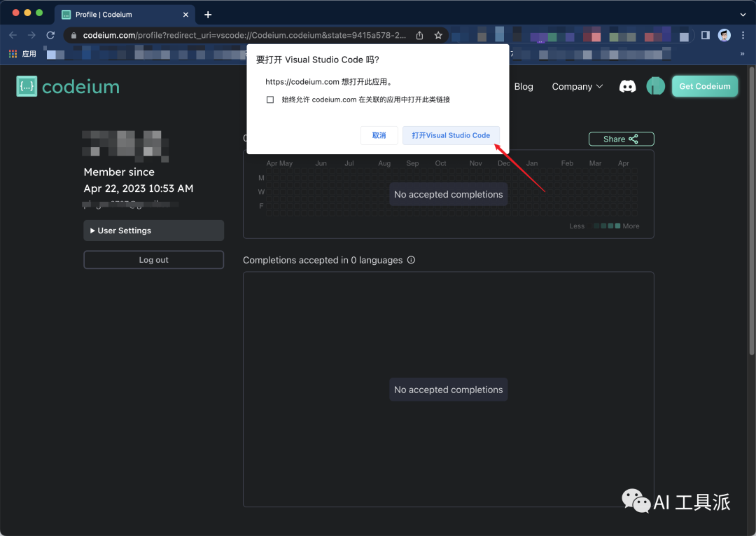
Task: Click the Member since text
Action: [x=119, y=172]
